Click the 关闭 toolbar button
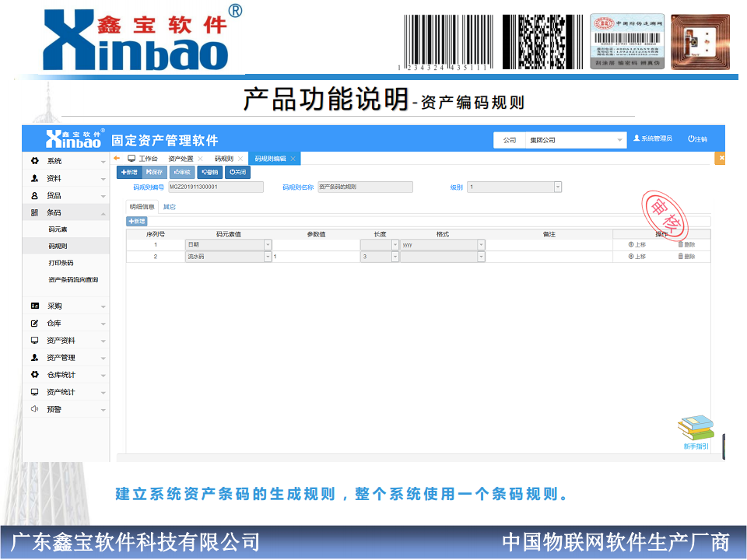The height and width of the screenshot is (560, 747). (237, 172)
